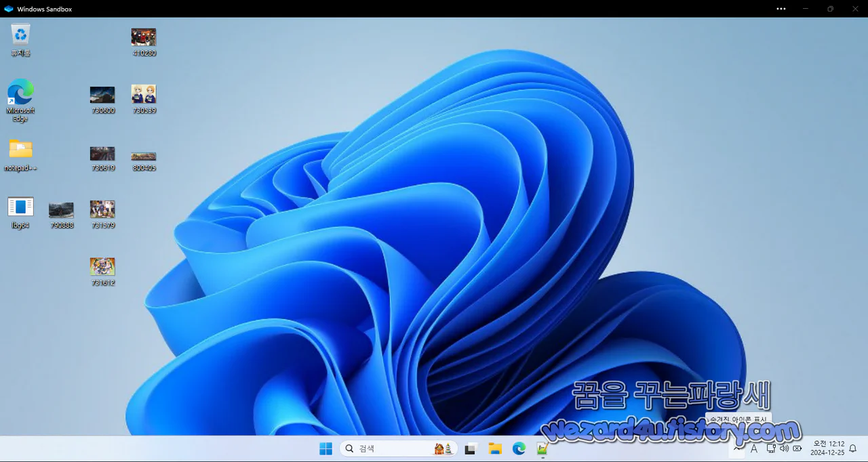Screen dimensions: 868x462
Task: Open File Explorer from the taskbar
Action: pyautogui.click(x=495, y=448)
